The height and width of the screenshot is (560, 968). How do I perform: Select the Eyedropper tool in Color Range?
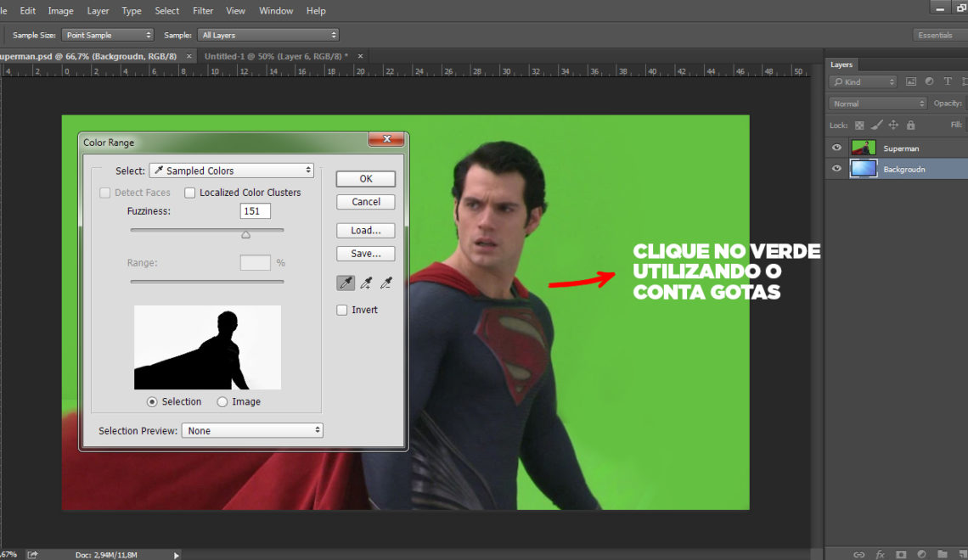click(x=346, y=283)
